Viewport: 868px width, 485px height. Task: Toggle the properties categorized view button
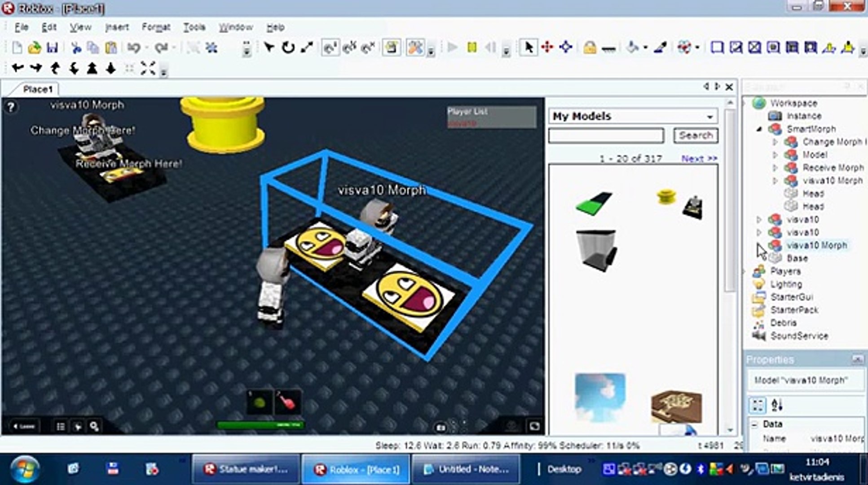point(758,405)
